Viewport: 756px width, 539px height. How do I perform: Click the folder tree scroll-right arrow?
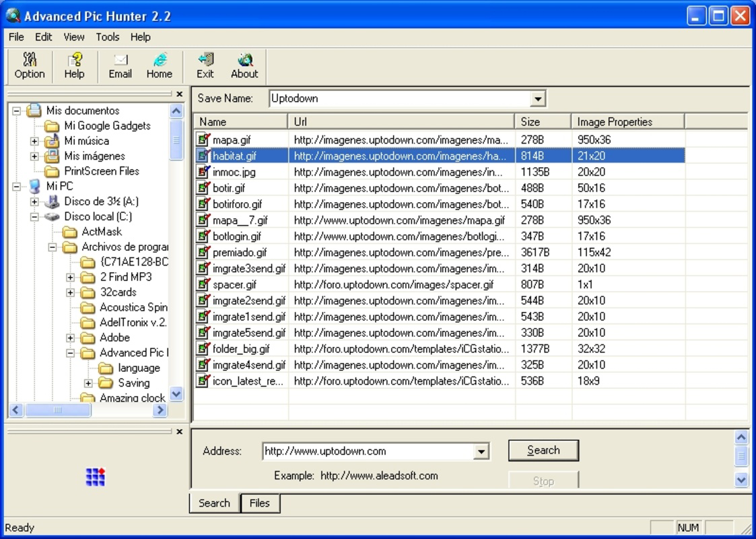coord(160,410)
